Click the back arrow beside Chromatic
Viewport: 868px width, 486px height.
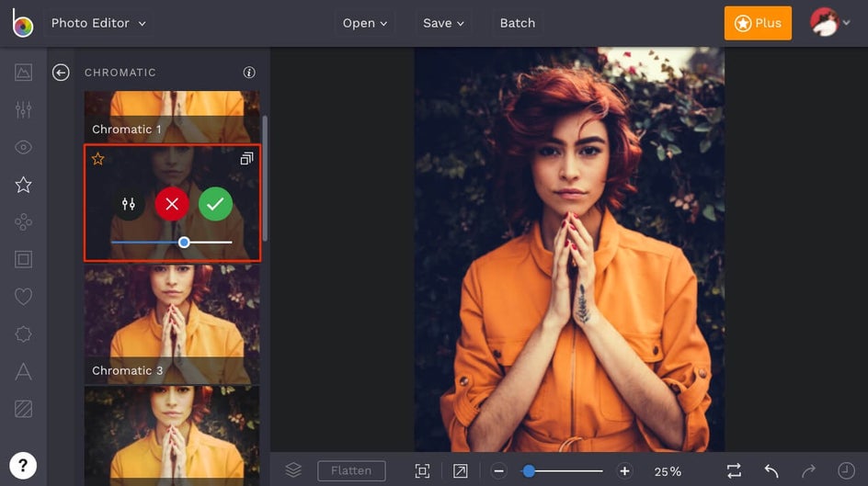(61, 73)
